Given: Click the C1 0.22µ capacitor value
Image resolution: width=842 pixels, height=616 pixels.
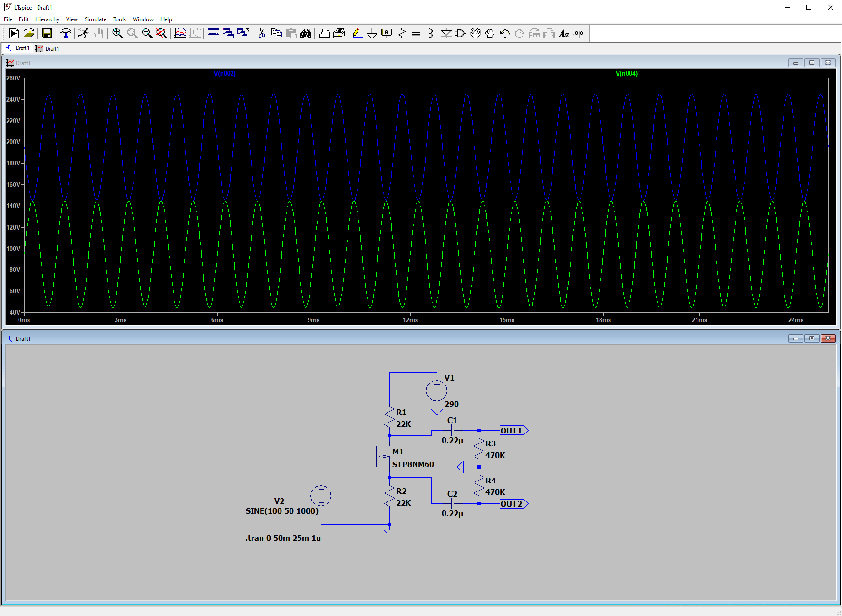Looking at the screenshot, I should point(452,440).
